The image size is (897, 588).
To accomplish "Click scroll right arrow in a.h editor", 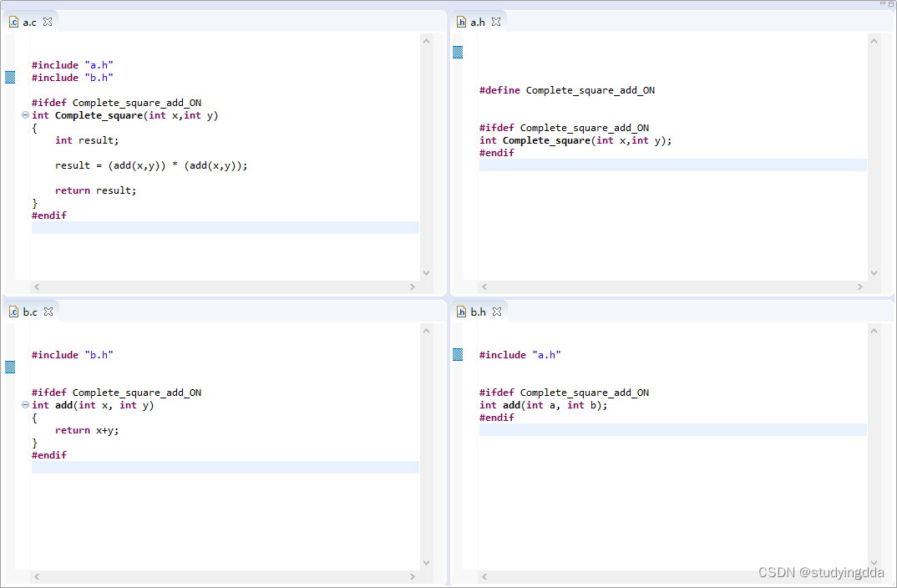I will [x=859, y=287].
